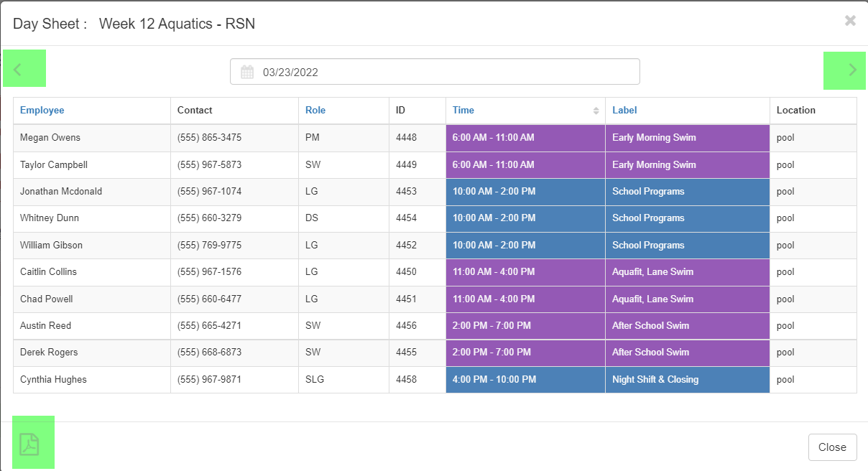Click phone number (555) 668-6873

(x=209, y=352)
